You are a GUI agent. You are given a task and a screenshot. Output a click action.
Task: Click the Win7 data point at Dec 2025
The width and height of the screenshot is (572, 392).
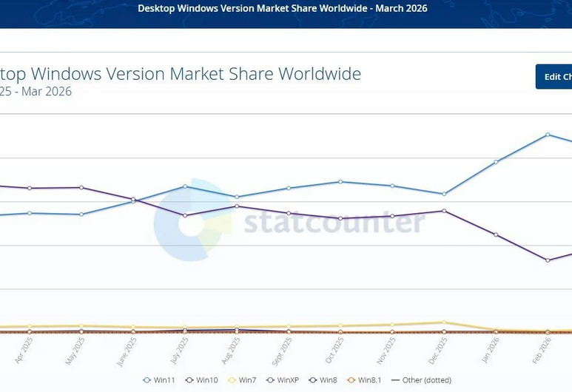click(444, 322)
